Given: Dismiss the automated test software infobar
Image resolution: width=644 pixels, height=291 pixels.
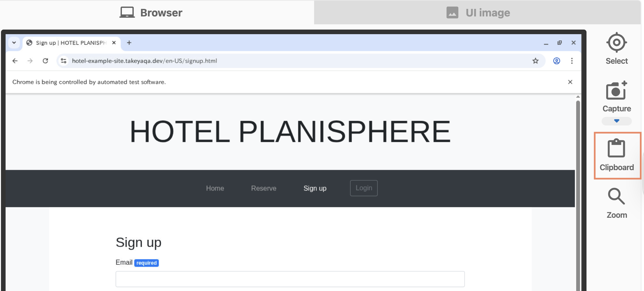Looking at the screenshot, I should tap(570, 82).
